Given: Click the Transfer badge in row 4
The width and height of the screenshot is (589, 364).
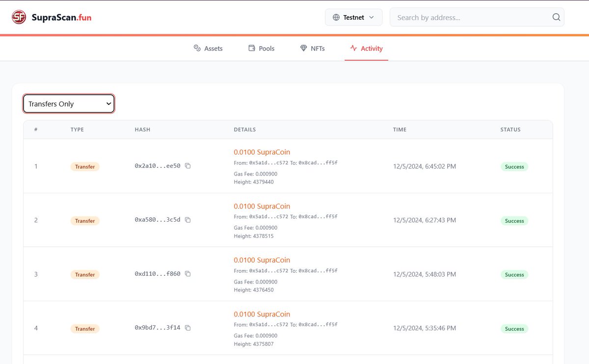Looking at the screenshot, I should tap(85, 329).
